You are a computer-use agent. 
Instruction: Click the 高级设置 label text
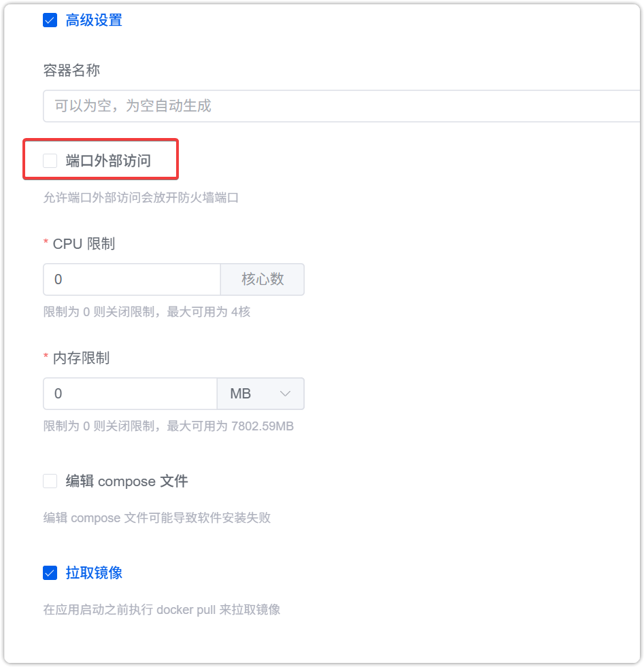click(94, 20)
